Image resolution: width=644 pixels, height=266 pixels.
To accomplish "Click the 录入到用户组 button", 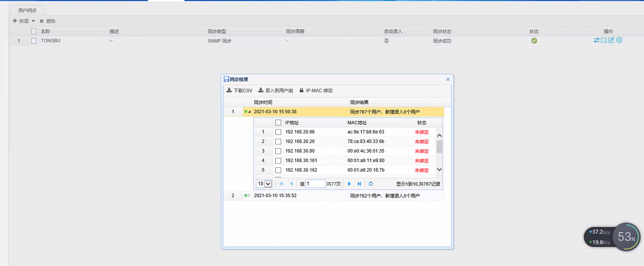I will point(275,91).
